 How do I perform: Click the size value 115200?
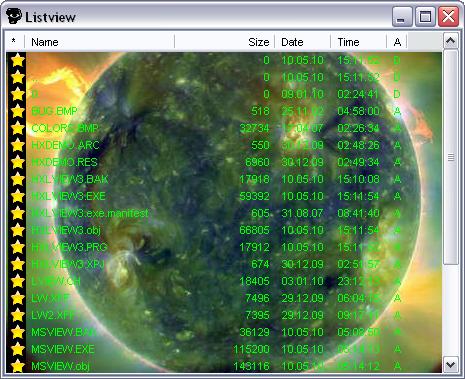[251, 349]
